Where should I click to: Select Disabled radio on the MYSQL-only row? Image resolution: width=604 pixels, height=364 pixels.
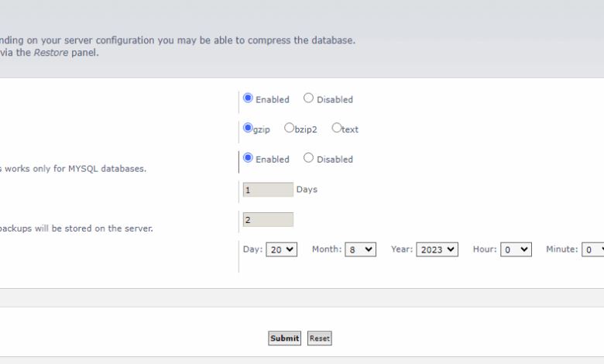click(x=308, y=158)
